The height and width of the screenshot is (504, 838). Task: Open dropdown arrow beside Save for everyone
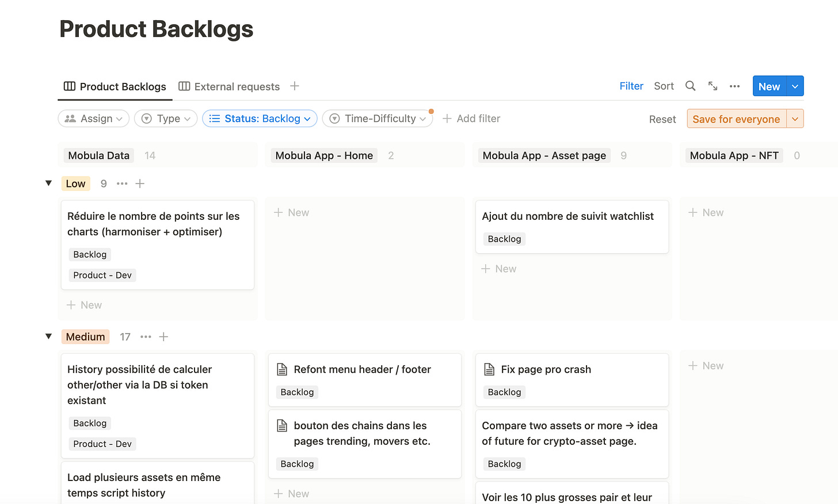pos(795,119)
